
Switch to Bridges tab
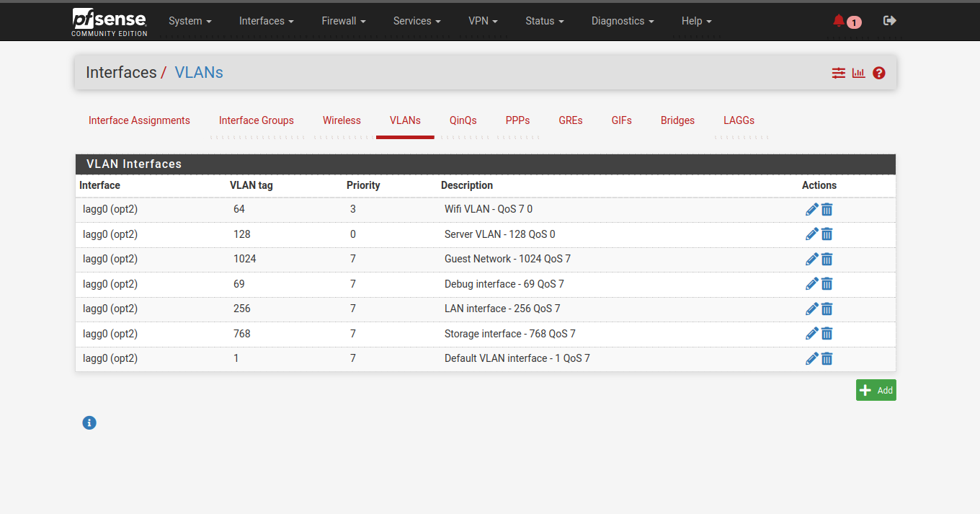(x=677, y=120)
